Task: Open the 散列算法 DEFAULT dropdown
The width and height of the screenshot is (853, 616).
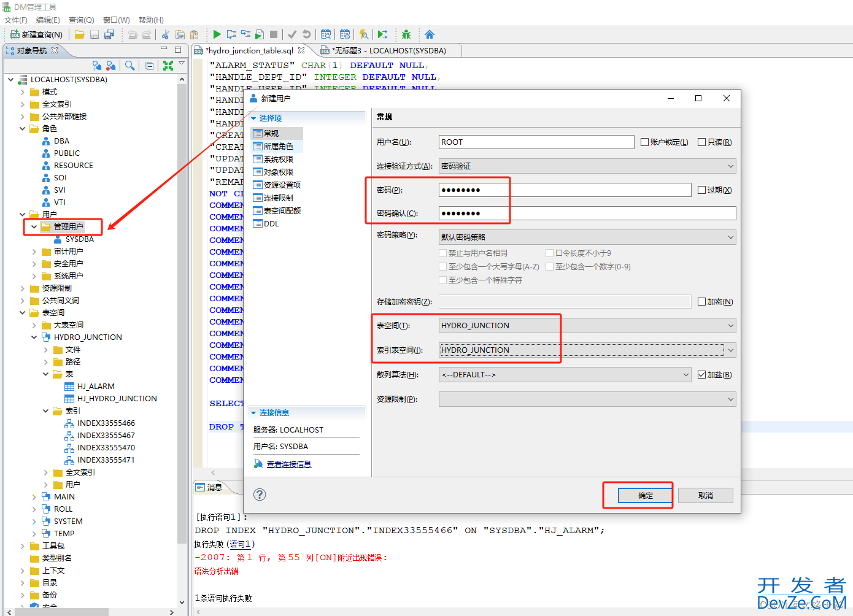Action: click(x=565, y=374)
